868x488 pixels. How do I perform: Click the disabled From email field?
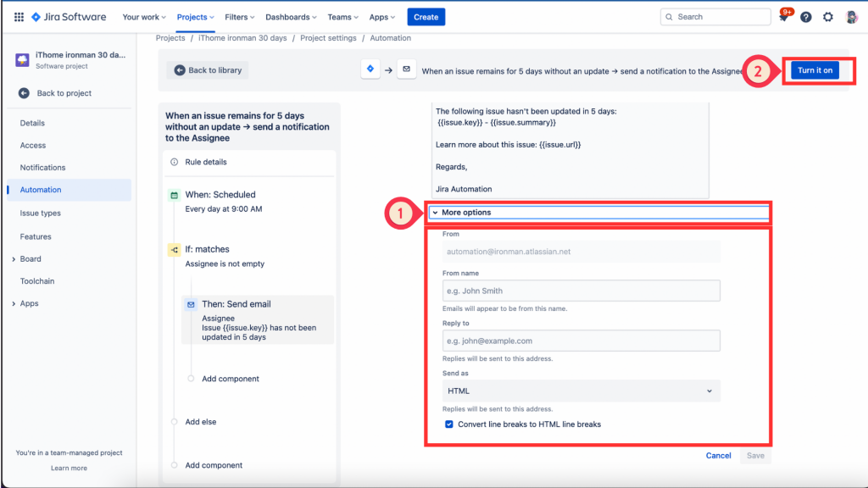tap(581, 252)
